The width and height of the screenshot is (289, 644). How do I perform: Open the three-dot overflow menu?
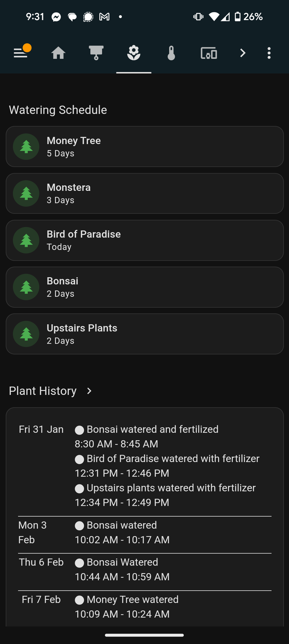(x=269, y=53)
